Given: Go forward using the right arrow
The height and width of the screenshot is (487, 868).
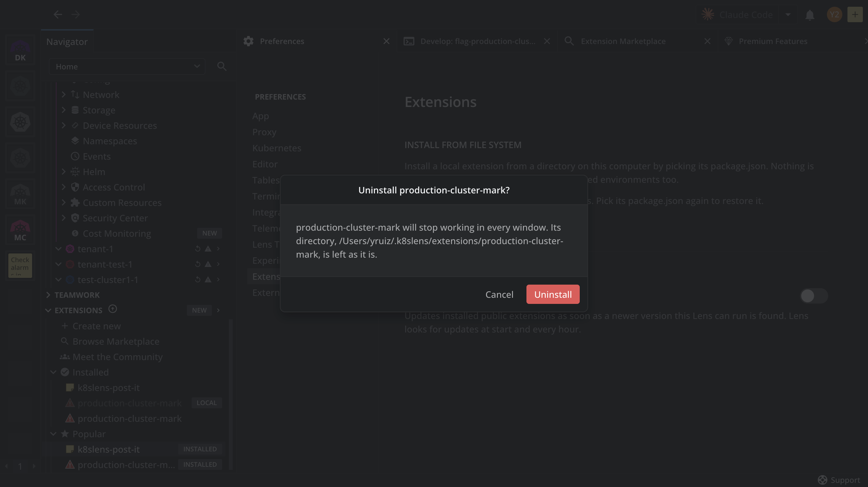Looking at the screenshot, I should [x=75, y=14].
